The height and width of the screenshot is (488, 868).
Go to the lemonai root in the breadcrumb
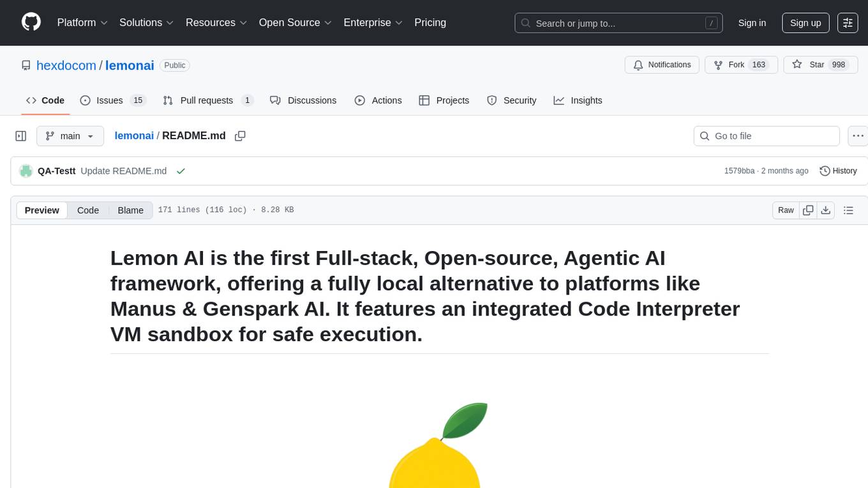point(134,135)
